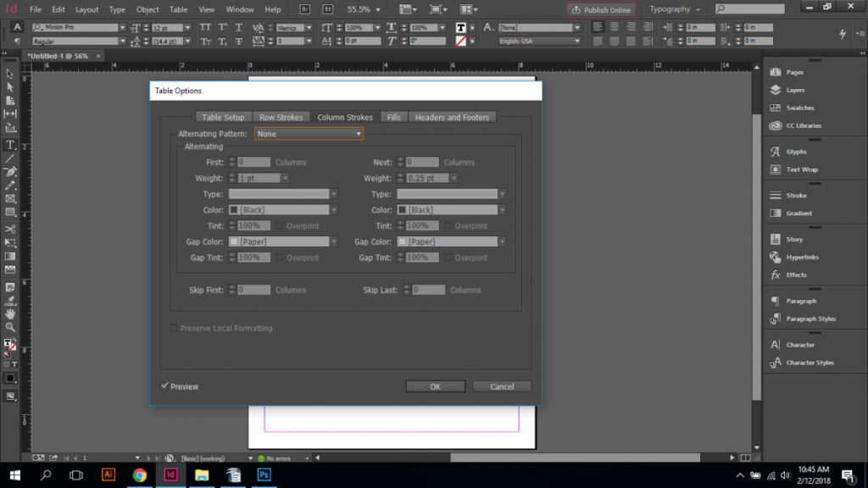The width and height of the screenshot is (868, 488).
Task: Open Photoshop from the taskbar
Action: 263,474
